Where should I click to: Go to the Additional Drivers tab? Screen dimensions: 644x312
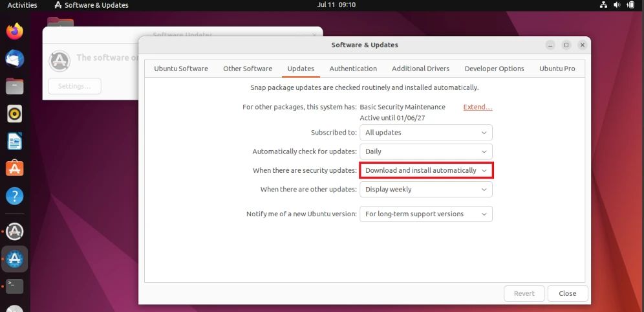pos(420,69)
